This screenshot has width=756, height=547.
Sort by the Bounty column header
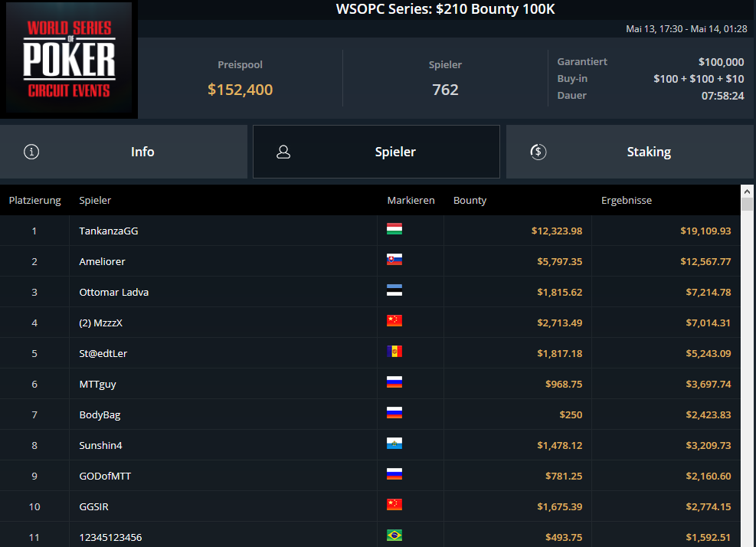point(470,200)
